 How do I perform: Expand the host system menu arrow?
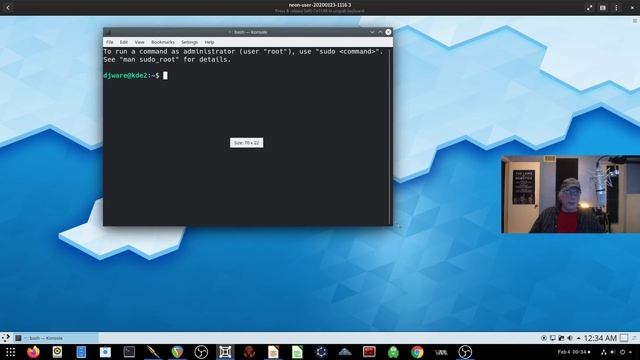tap(631, 352)
